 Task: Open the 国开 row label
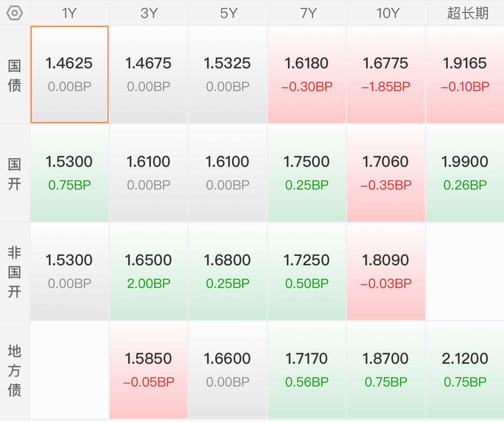coord(14,174)
